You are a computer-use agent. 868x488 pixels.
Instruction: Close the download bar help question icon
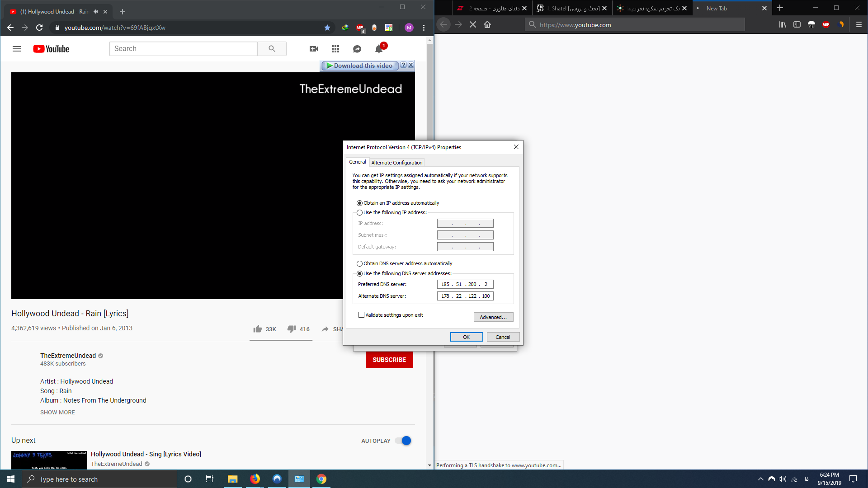pos(403,65)
